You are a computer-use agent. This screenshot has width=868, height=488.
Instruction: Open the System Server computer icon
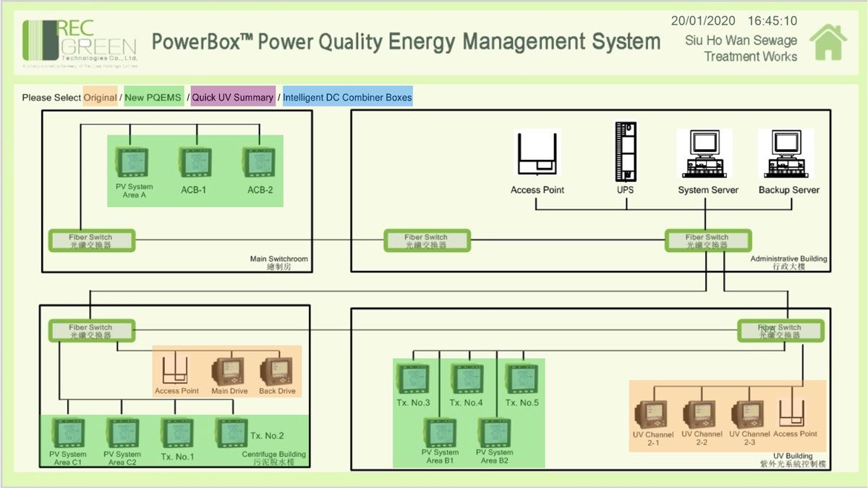705,153
